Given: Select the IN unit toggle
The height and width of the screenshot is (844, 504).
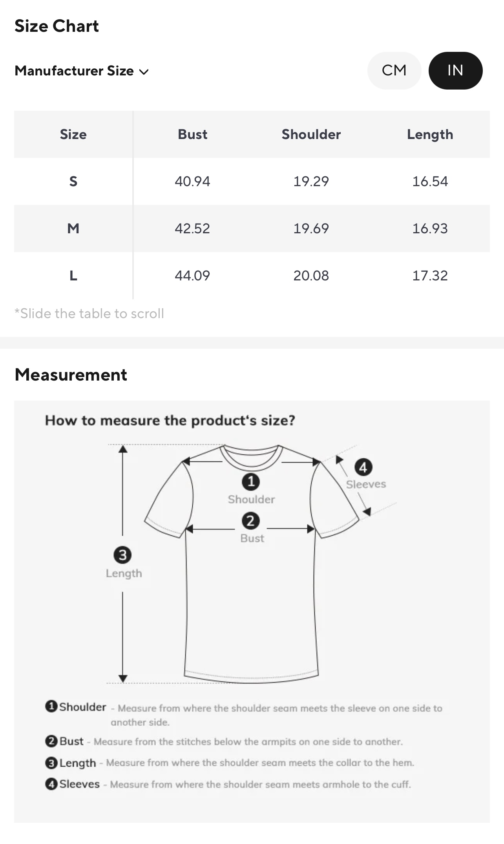Looking at the screenshot, I should pyautogui.click(x=455, y=71).
